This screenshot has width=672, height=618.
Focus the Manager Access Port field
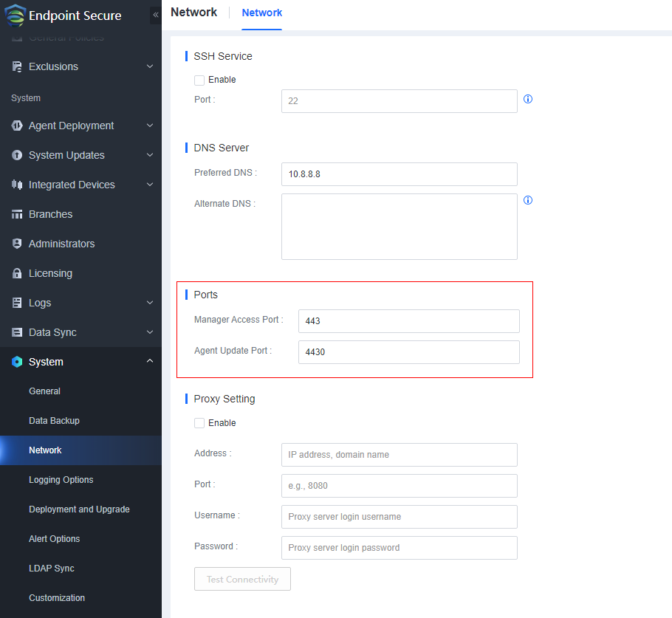408,321
